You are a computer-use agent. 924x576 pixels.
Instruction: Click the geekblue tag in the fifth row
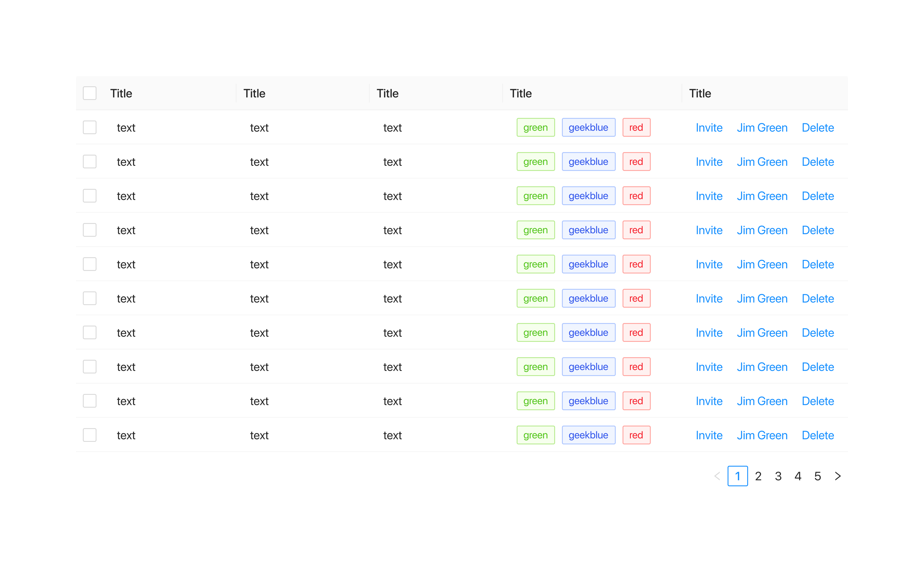point(588,264)
